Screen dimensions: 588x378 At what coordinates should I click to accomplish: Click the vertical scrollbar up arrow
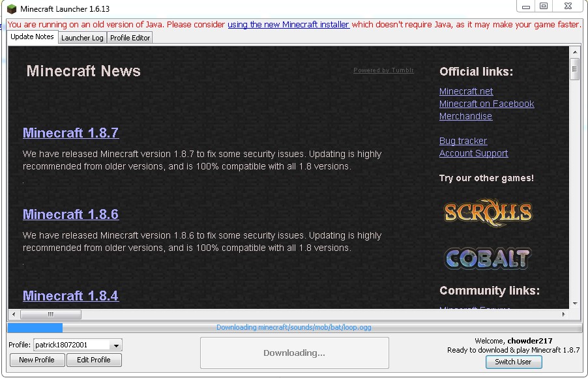click(x=574, y=52)
